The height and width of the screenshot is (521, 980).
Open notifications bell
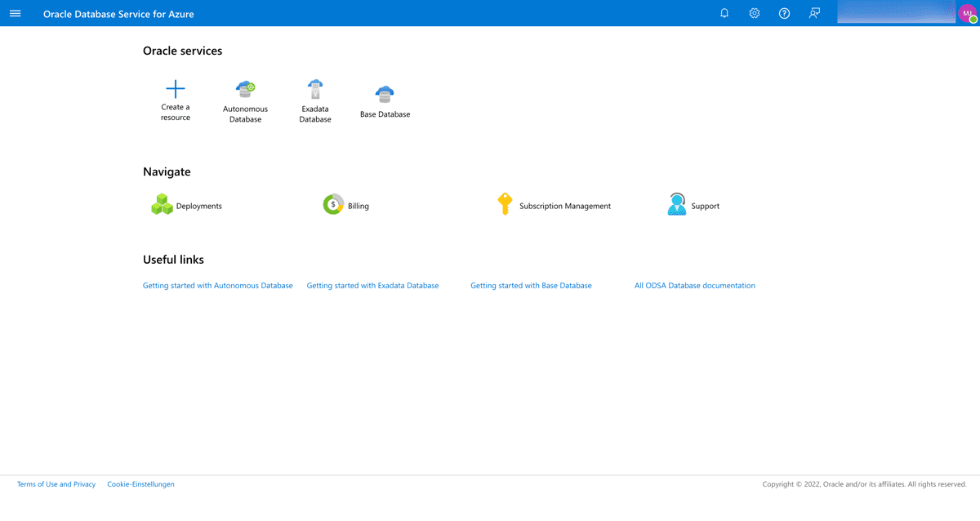click(724, 13)
